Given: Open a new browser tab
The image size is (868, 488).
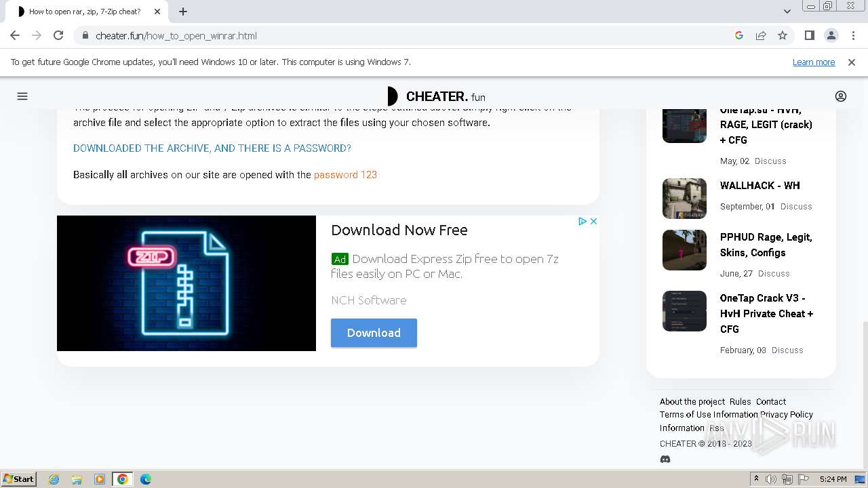Looking at the screenshot, I should [x=183, y=12].
